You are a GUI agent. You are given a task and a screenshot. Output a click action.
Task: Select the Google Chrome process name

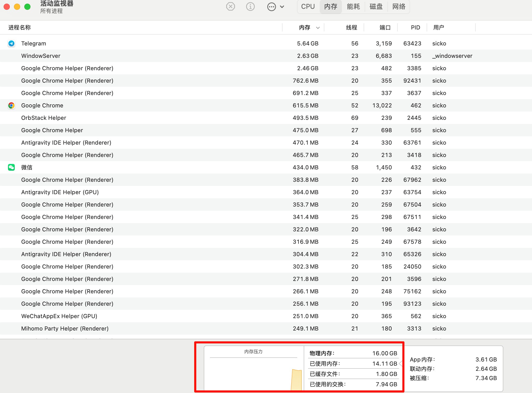pos(42,105)
